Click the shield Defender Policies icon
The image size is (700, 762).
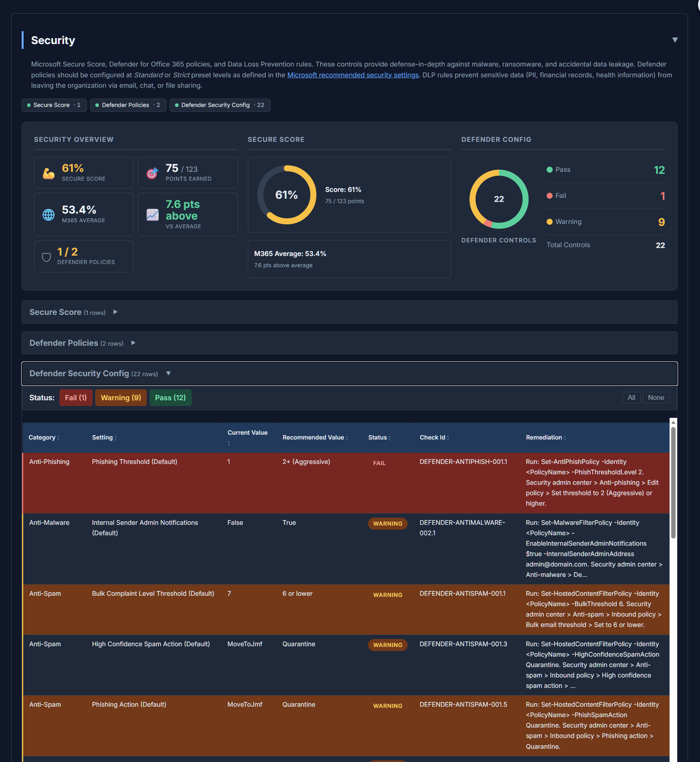[46, 256]
